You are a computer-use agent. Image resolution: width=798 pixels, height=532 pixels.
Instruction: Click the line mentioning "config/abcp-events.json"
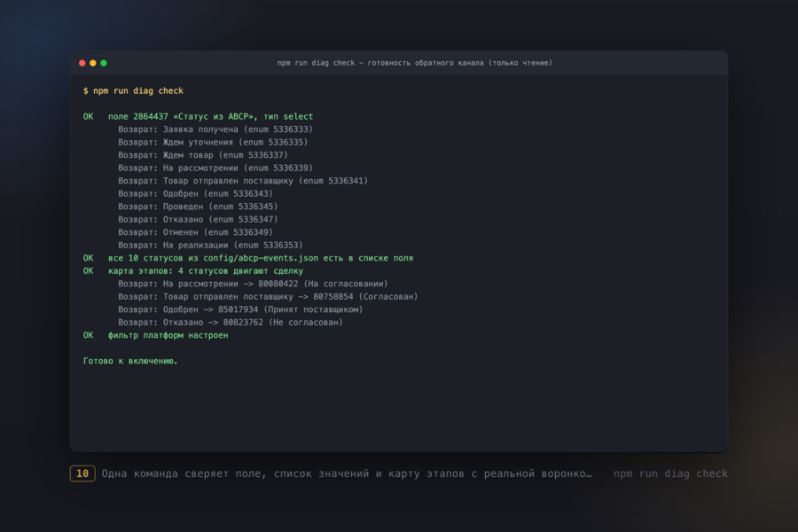click(x=261, y=258)
